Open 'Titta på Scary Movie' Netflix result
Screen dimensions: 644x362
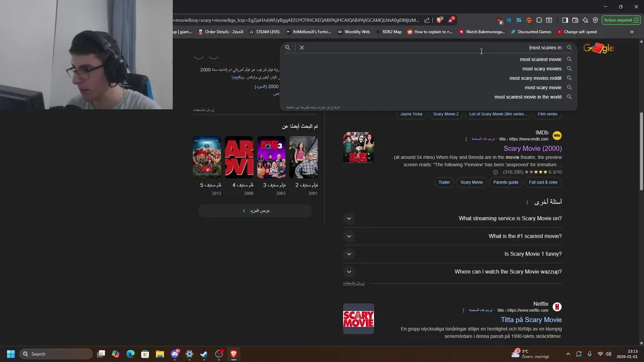(531, 320)
